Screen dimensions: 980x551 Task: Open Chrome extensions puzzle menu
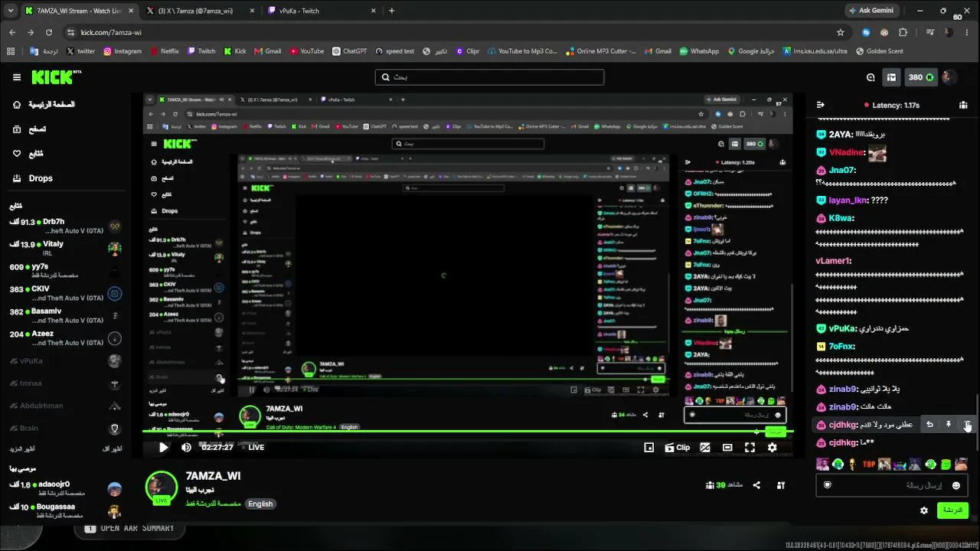[x=903, y=32]
